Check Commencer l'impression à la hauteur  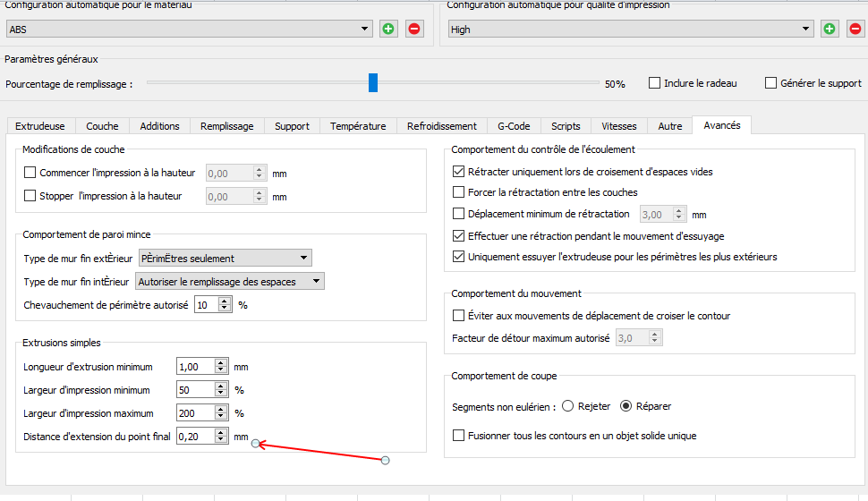pyautogui.click(x=30, y=173)
